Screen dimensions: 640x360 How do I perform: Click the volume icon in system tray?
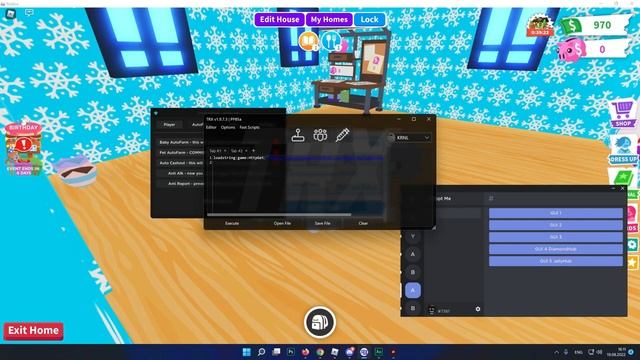599,352
